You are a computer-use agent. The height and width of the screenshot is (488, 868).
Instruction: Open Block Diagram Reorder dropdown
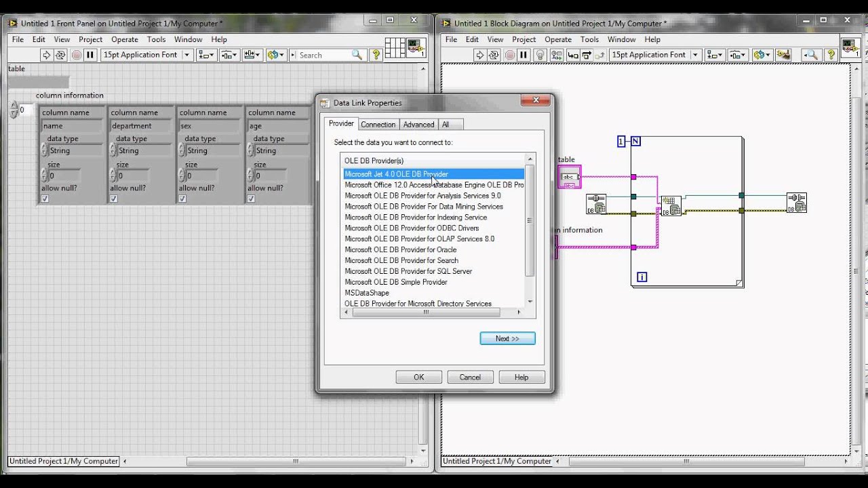click(x=762, y=55)
